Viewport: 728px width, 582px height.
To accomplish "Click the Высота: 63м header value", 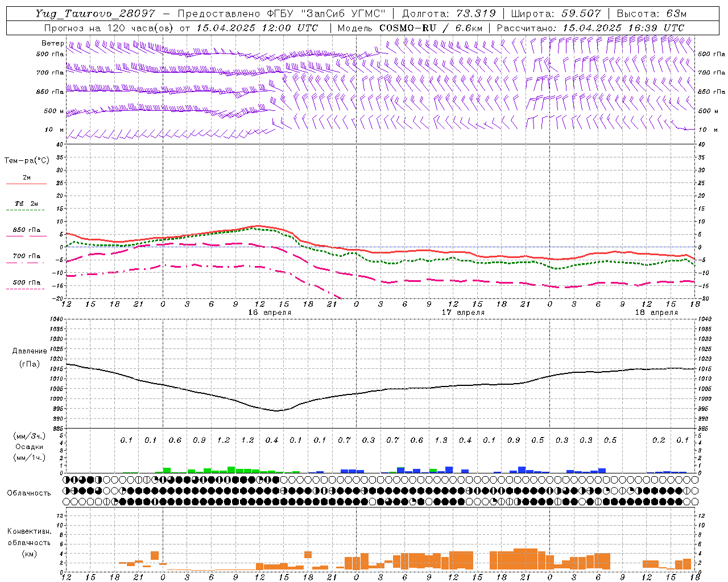I will [651, 14].
